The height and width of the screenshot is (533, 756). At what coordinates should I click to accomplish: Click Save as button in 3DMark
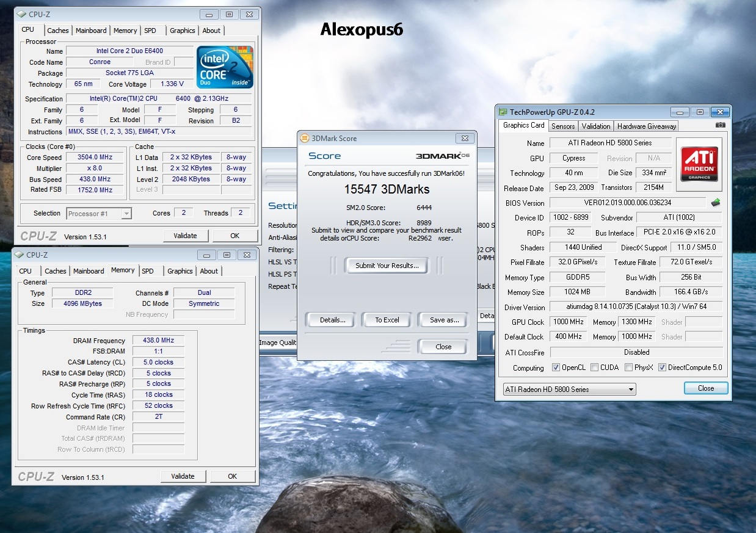pyautogui.click(x=444, y=320)
